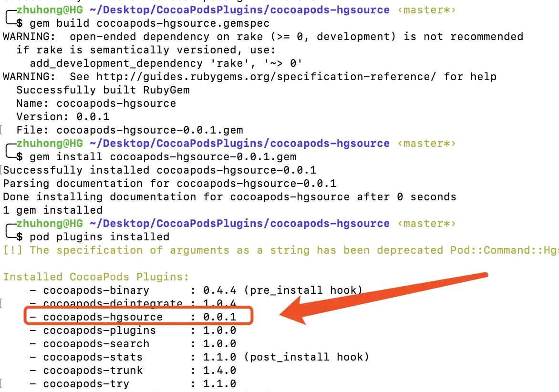Click 'if rake is semantically versioned' line
Image resolution: width=559 pixels, height=392 pixels.
(146, 50)
